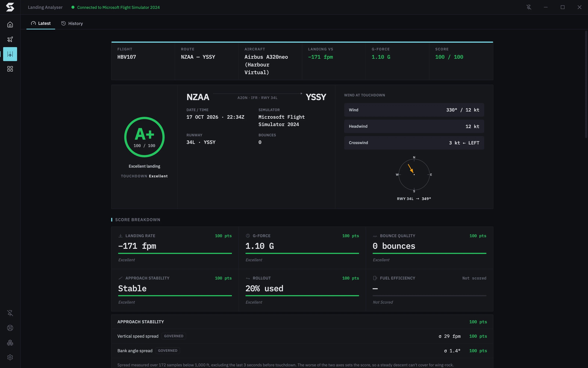The image size is (588, 368).
Task: Click the app logo at top left
Action: pos(10,7)
